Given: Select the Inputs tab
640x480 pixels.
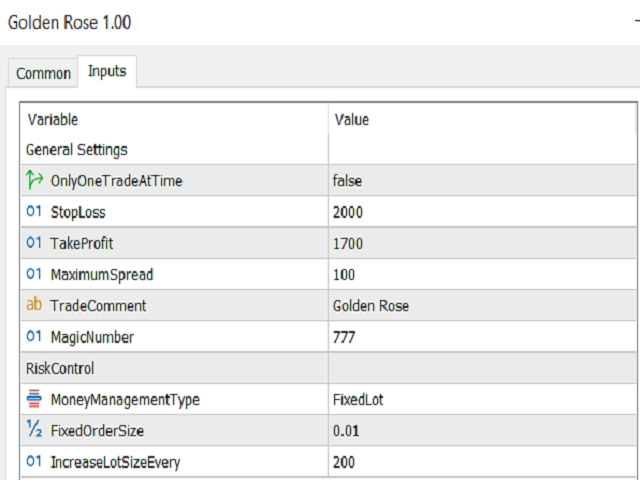Looking at the screenshot, I should [107, 71].
